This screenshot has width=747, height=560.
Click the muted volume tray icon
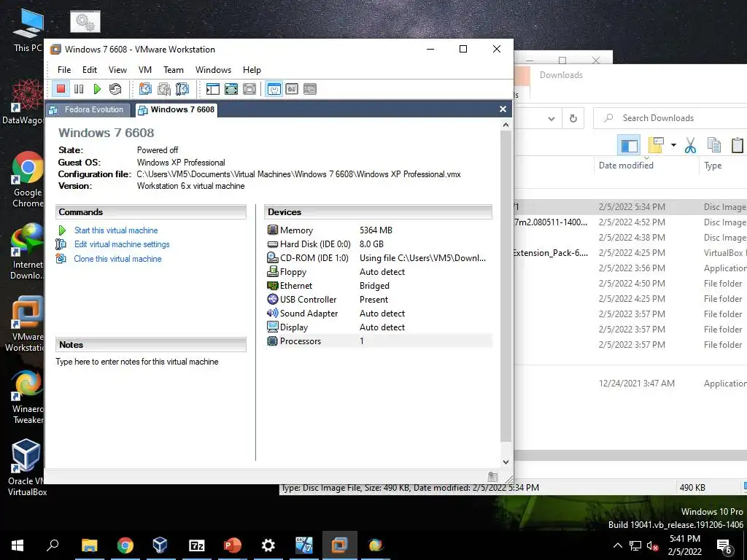point(652,545)
